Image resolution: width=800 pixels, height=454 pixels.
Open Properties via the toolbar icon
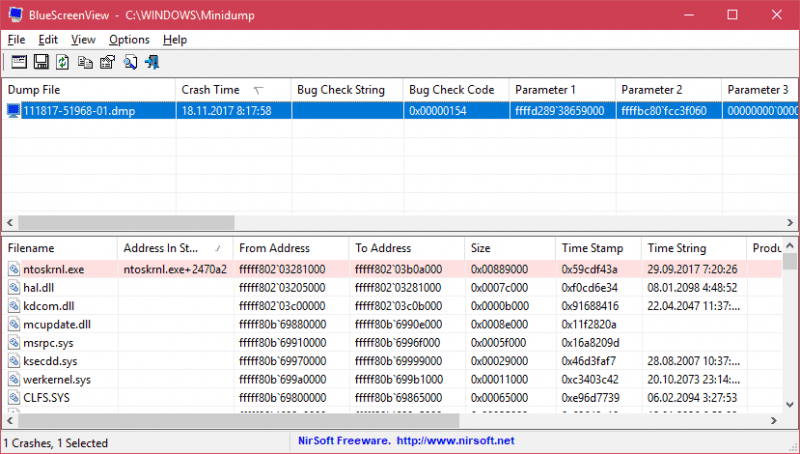coord(108,62)
